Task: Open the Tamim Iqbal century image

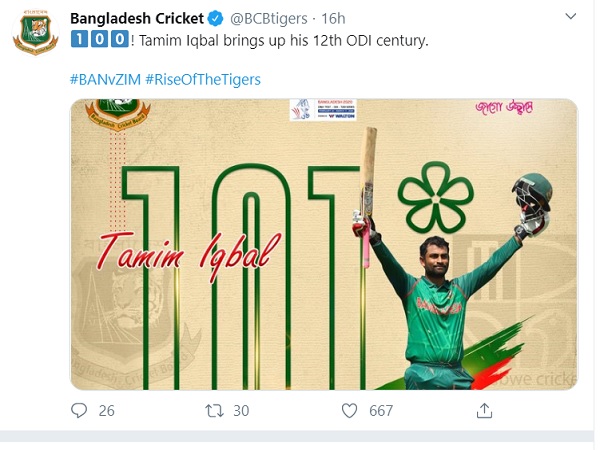Action: point(323,244)
